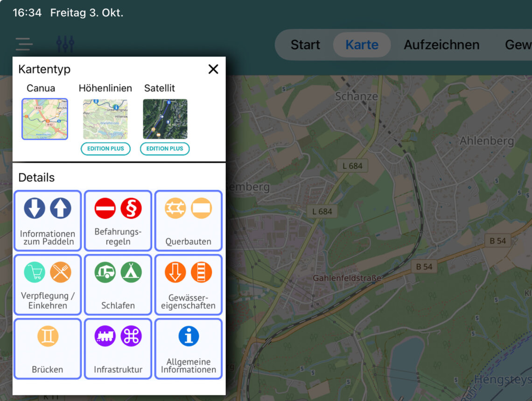532x401 pixels.
Task: Toggle Gewässereigenschaften detail layer
Action: pyautogui.click(x=189, y=284)
